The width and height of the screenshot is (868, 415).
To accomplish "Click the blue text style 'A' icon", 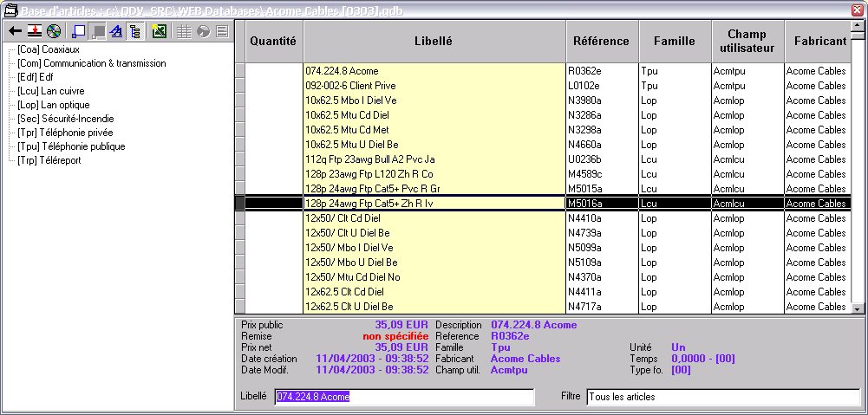I will coord(116,32).
